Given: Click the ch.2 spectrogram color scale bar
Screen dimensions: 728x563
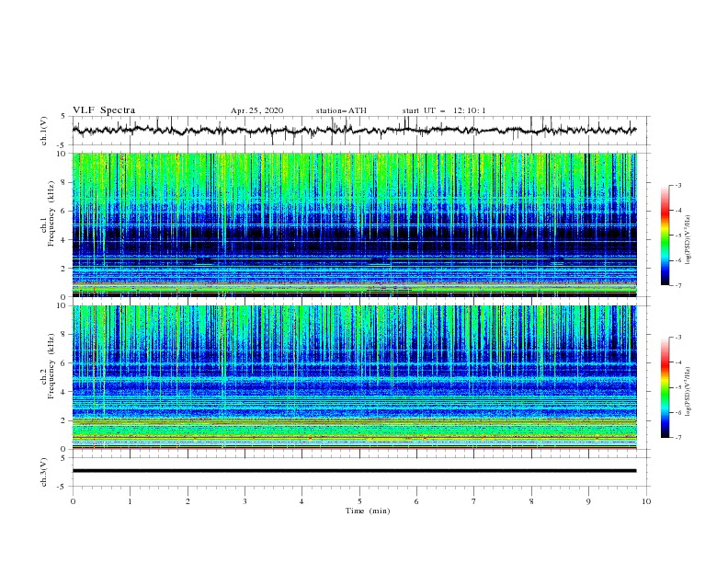Looking at the screenshot, I should pos(665,387).
